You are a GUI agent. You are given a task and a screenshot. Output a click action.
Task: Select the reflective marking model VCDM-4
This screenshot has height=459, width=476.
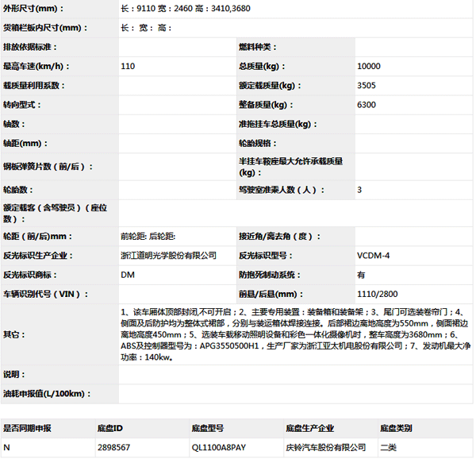pyautogui.click(x=374, y=256)
